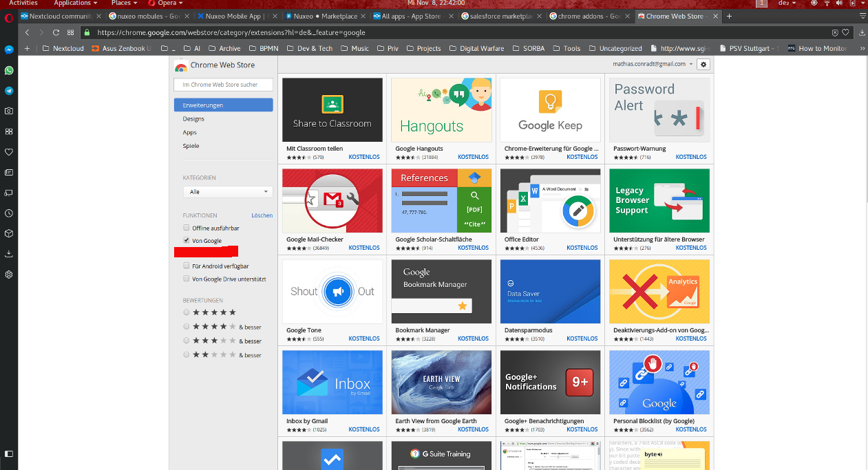Open Kategorien dropdown showing Alle
Image resolution: width=868 pixels, height=470 pixels.
click(x=228, y=192)
